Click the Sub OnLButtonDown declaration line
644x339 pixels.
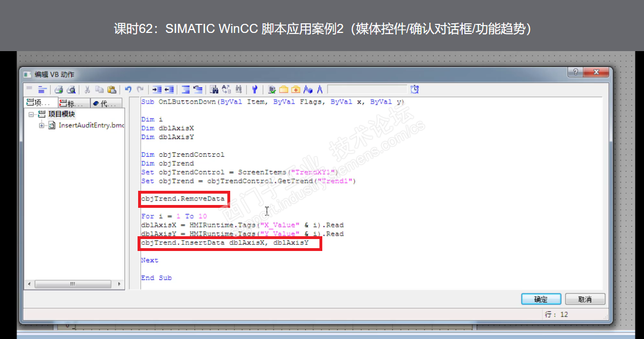tap(273, 102)
